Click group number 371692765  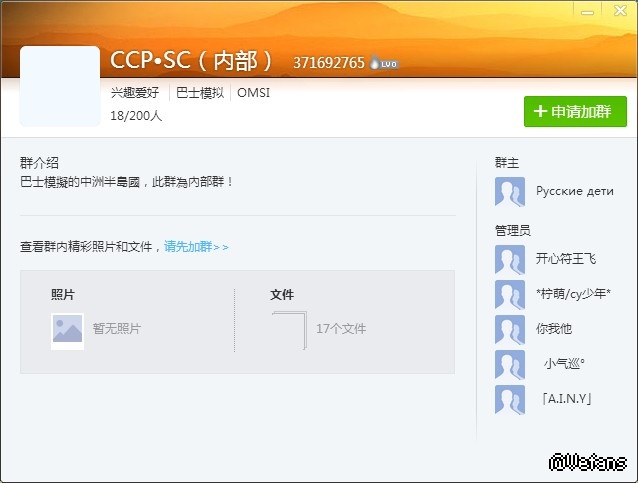coord(329,63)
